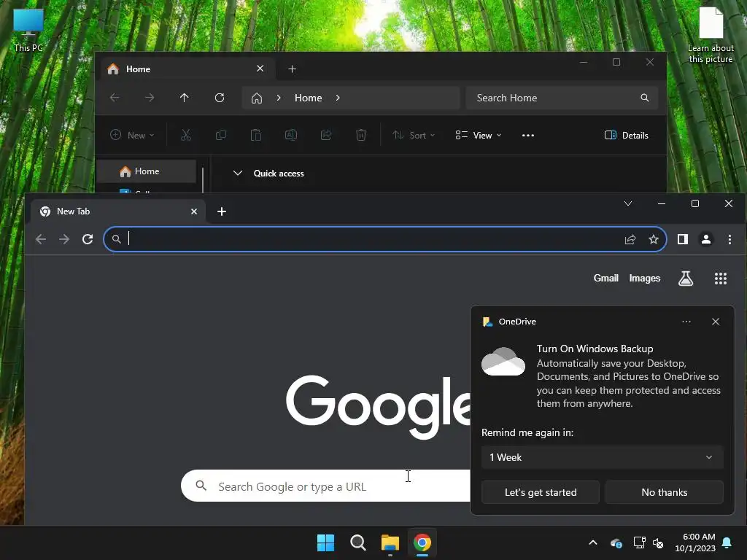This screenshot has height=560, width=747.
Task: Open Search Labs flask icon
Action: tap(686, 279)
